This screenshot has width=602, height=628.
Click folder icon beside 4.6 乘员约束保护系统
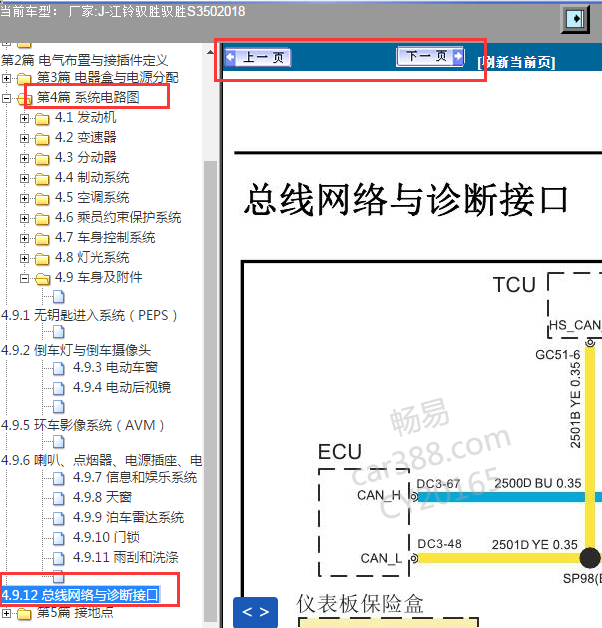click(x=42, y=219)
